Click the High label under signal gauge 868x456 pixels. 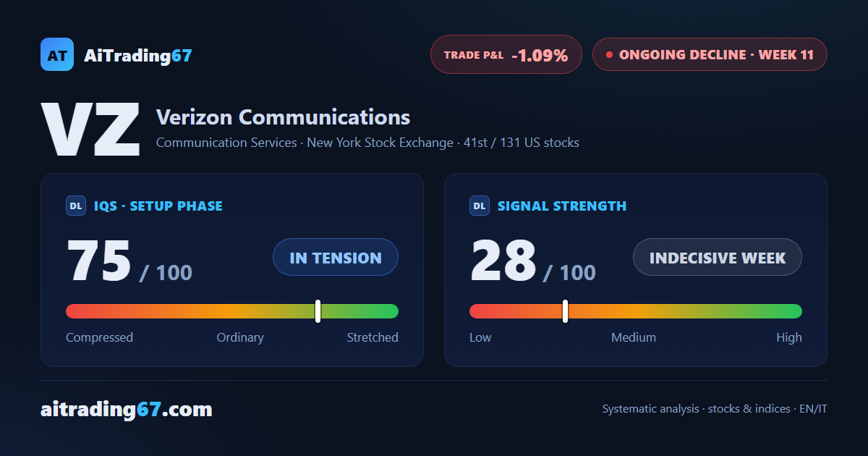tap(789, 337)
